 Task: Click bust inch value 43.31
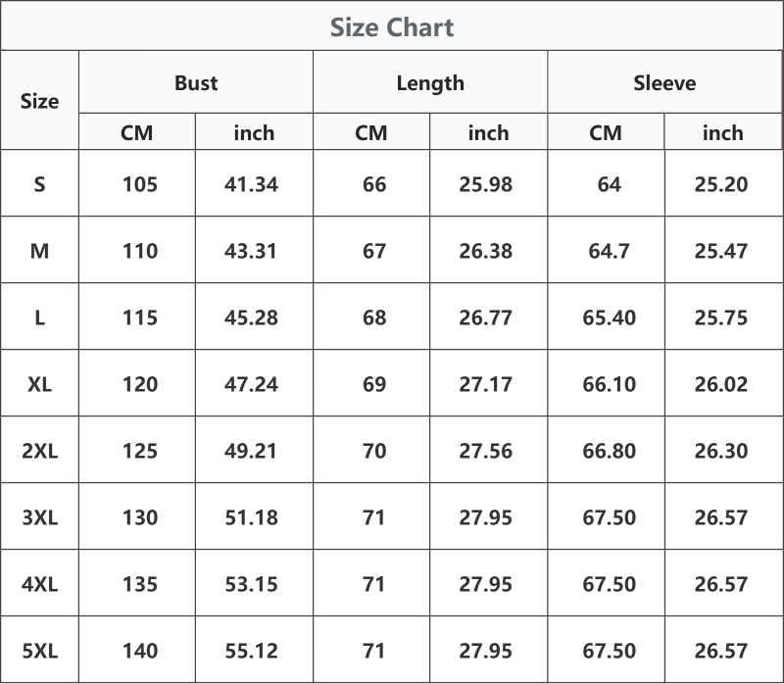point(251,251)
